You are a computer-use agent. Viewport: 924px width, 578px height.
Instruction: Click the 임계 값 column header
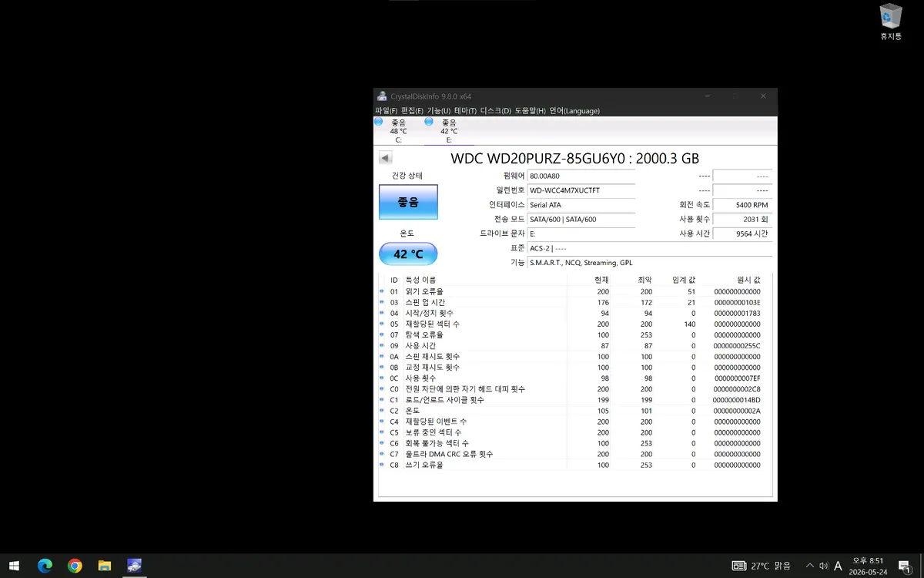683,280
